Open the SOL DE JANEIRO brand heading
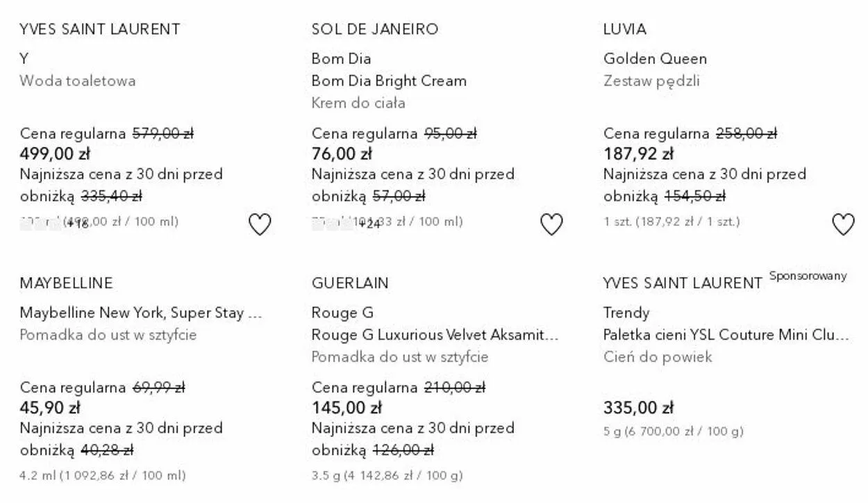The image size is (868, 503). [375, 29]
